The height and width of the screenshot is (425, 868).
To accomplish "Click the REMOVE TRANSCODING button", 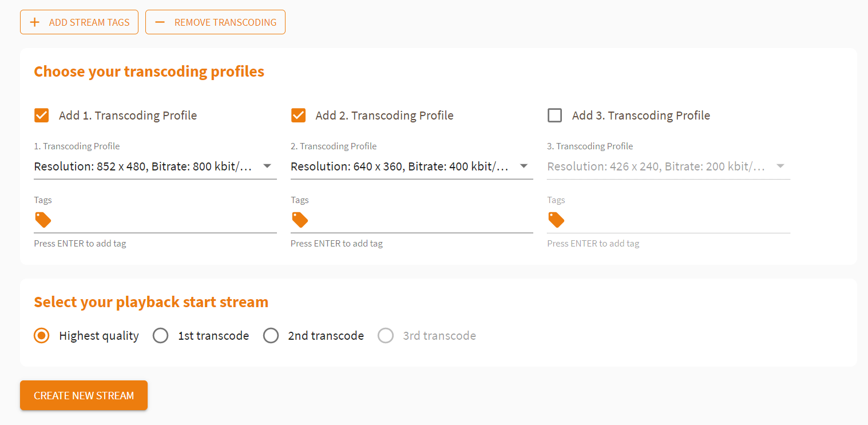I will coord(215,22).
